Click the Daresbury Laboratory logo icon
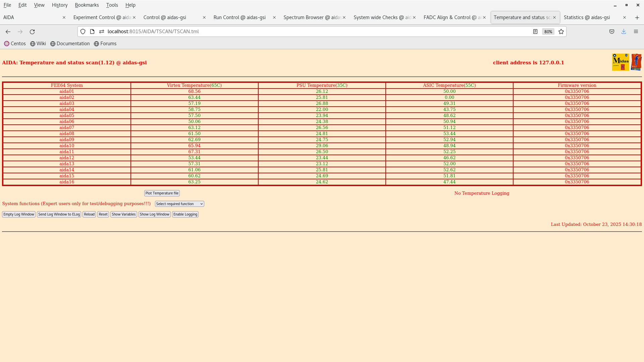644x362 pixels. [x=636, y=62]
